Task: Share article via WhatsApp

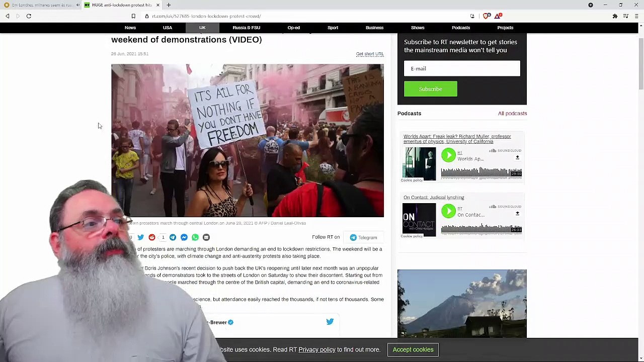Action: pyautogui.click(x=195, y=237)
